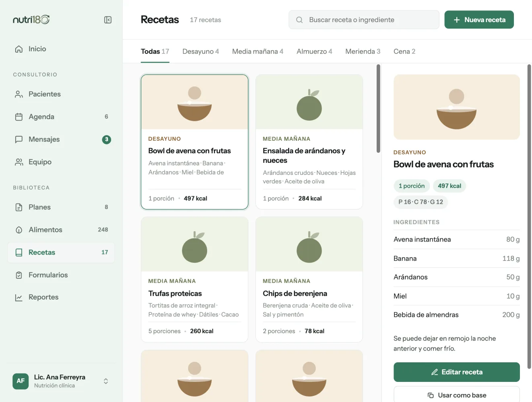532x402 pixels.
Task: Select the Bowl de avena con frutas card image
Action: click(195, 102)
